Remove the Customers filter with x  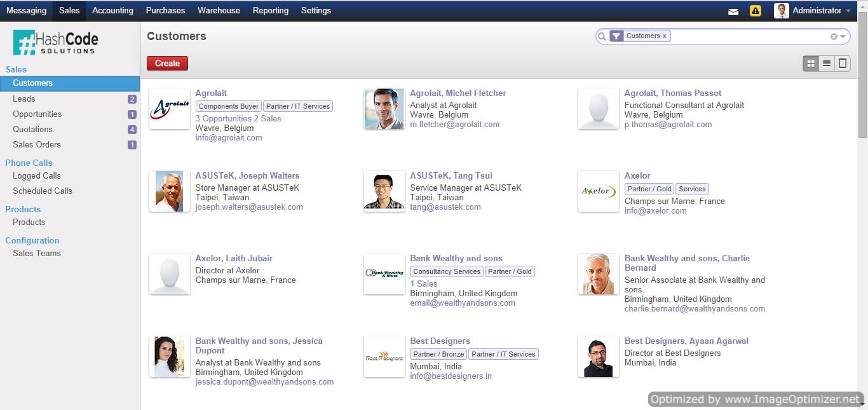tap(665, 36)
